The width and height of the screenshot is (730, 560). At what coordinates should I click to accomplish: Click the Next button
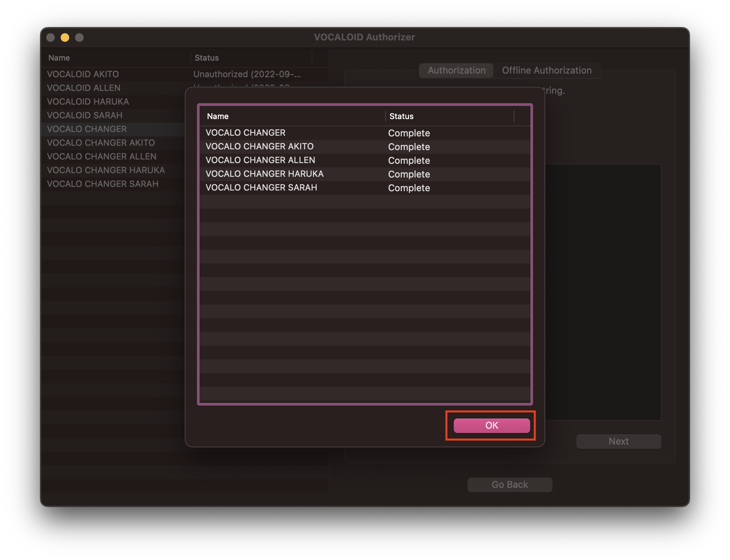pos(618,441)
